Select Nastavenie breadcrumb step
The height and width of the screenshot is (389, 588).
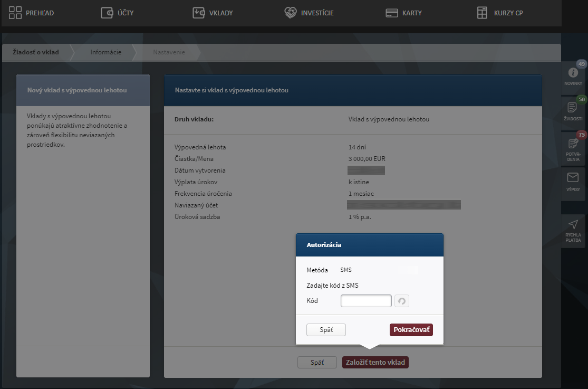tap(169, 52)
